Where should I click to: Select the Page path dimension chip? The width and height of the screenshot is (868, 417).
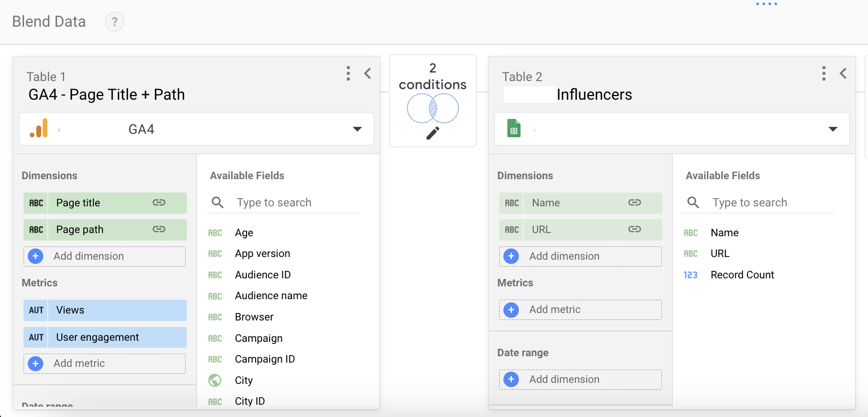click(x=105, y=230)
